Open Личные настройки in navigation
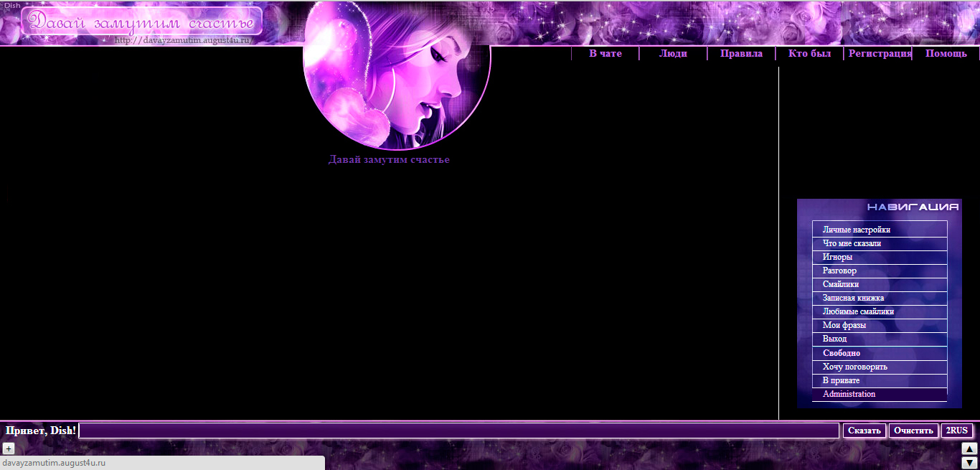Viewport: 980px width, 470px height. (880, 230)
